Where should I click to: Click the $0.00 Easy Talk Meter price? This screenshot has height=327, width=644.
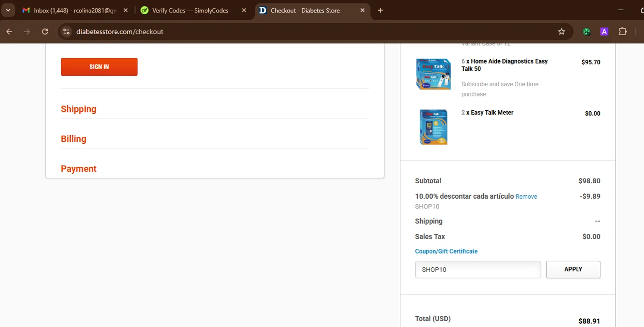(x=592, y=114)
